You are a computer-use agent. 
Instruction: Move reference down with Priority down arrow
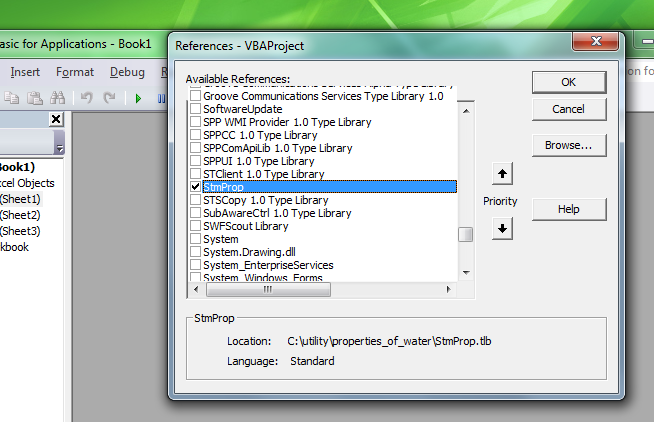coord(503,228)
